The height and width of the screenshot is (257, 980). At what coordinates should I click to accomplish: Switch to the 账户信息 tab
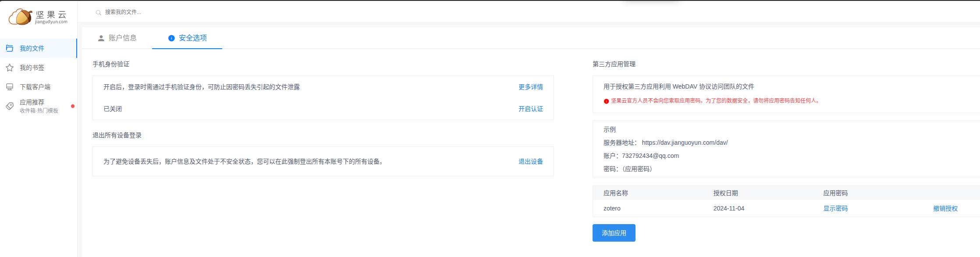click(x=117, y=38)
